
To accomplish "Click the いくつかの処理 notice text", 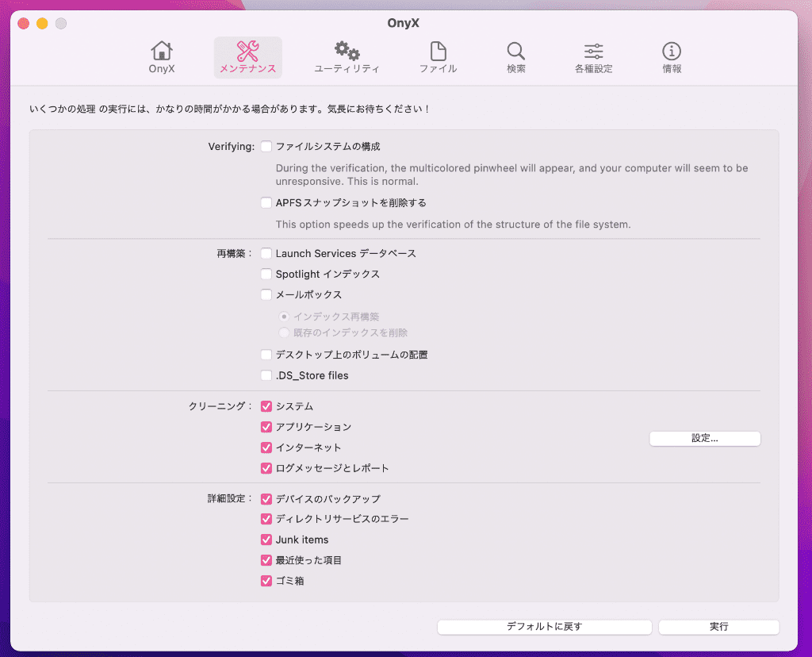I will (229, 109).
